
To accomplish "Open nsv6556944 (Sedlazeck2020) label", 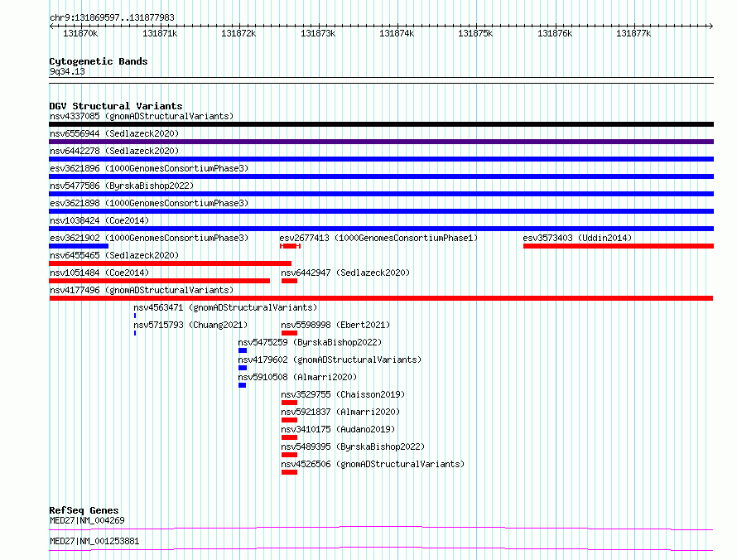I will pos(114,133).
